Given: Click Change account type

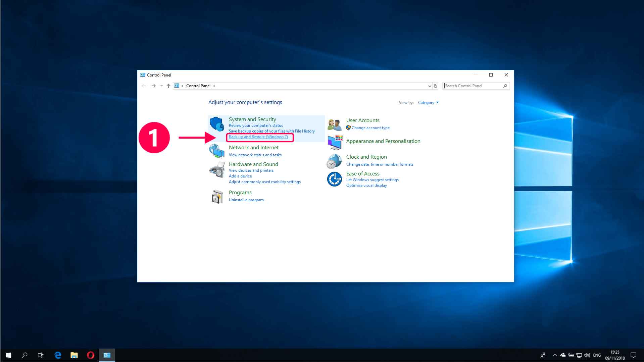Looking at the screenshot, I should [370, 128].
